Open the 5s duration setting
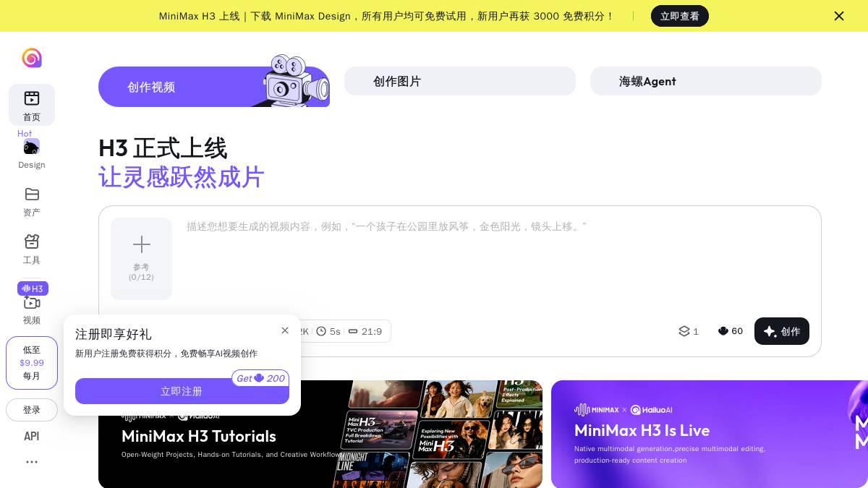This screenshot has width=868, height=488. (328, 331)
